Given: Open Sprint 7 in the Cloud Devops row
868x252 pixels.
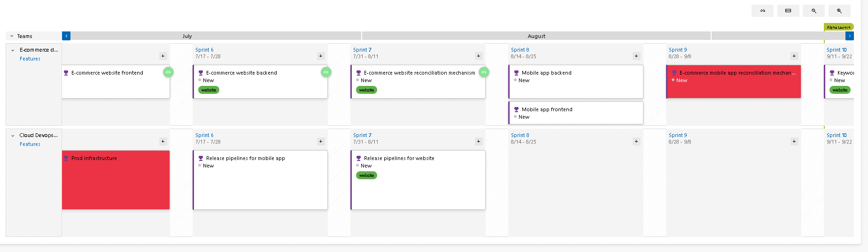Looking at the screenshot, I should pos(362,135).
